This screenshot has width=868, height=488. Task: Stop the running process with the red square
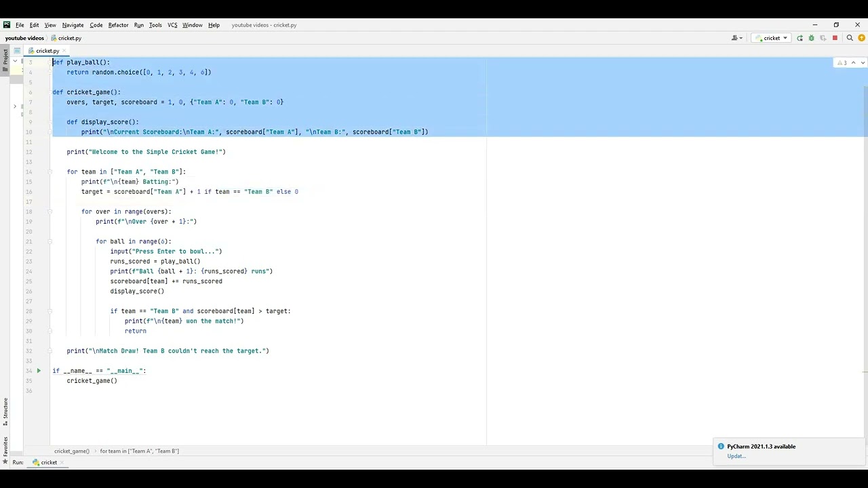click(x=835, y=38)
